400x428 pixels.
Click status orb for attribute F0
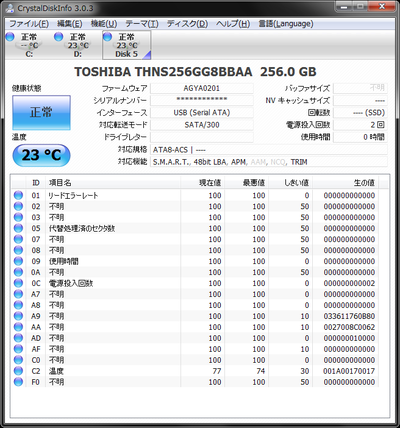point(18,382)
